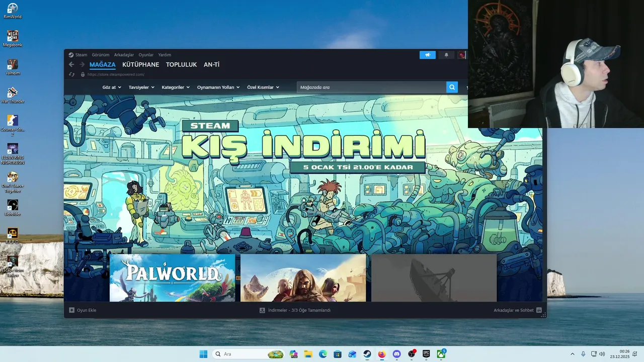644x362 pixels.
Task: Open the Yardım menu
Action: 165,55
